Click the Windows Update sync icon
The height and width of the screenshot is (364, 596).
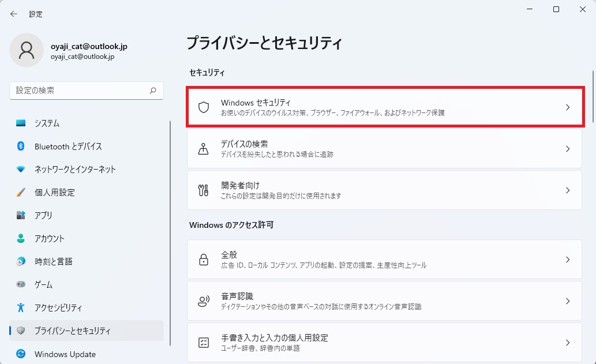coord(21,354)
